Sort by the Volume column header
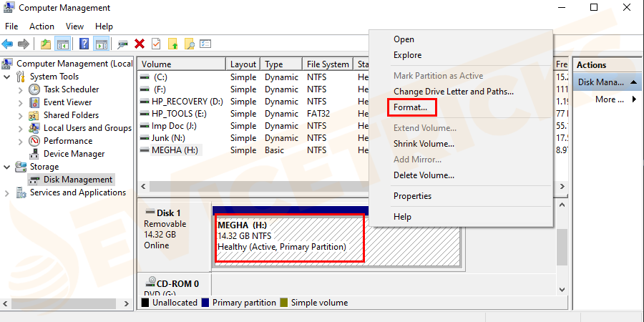This screenshot has height=322, width=644. [182, 64]
